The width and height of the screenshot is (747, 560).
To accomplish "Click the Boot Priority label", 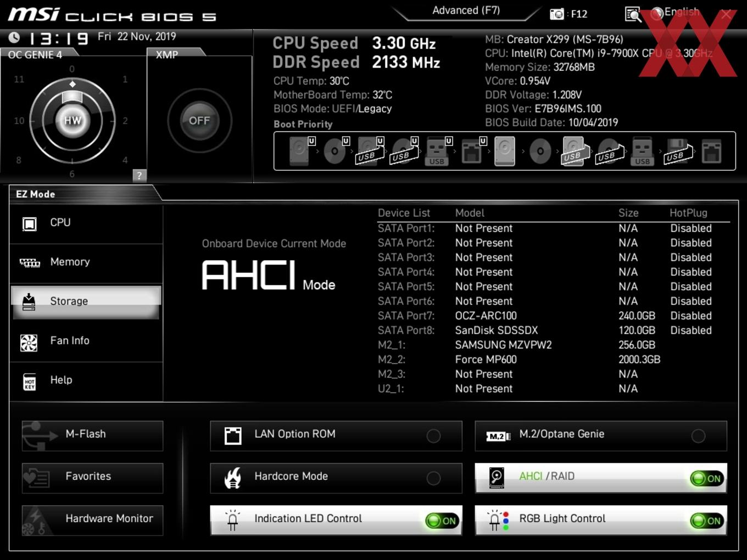I will 303,124.
